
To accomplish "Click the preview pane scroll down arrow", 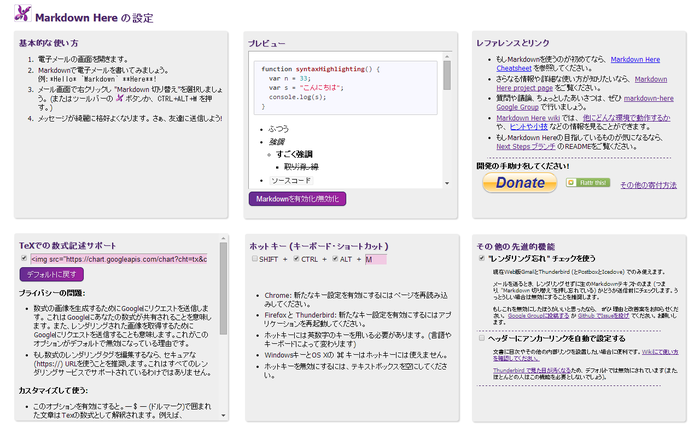I will [x=447, y=184].
